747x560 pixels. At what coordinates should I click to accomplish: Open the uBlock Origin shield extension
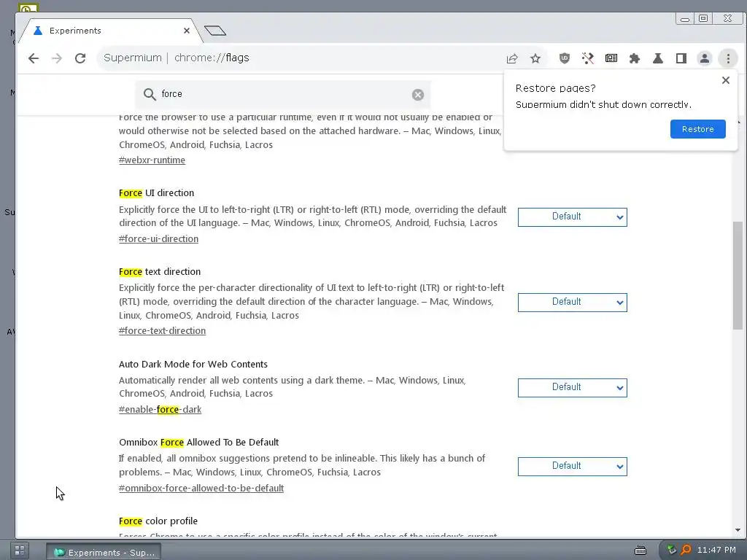pos(565,58)
